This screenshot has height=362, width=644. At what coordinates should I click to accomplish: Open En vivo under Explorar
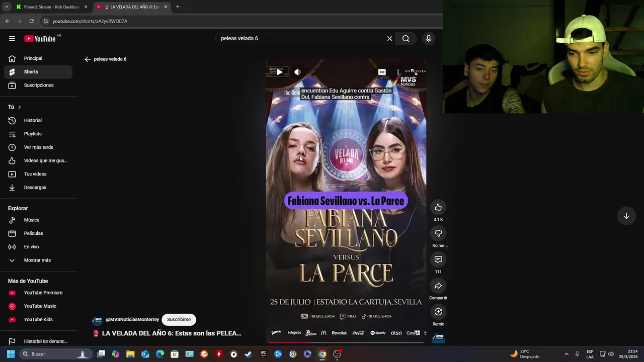[x=38, y=247]
